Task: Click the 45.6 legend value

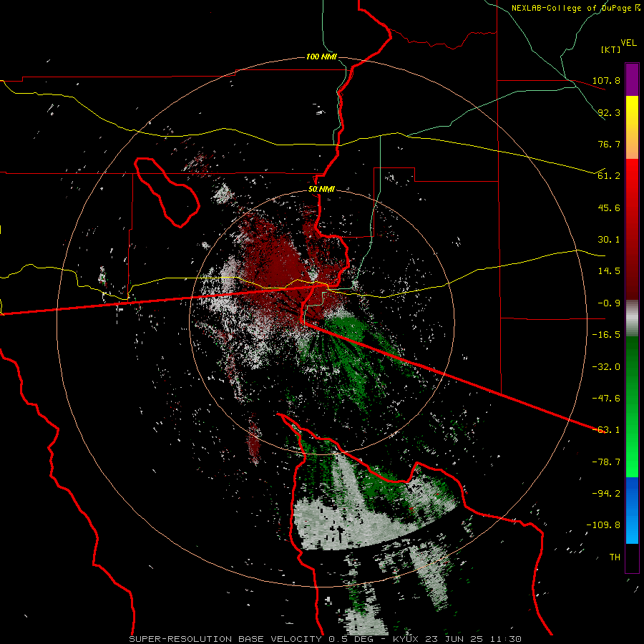Action: pos(609,208)
